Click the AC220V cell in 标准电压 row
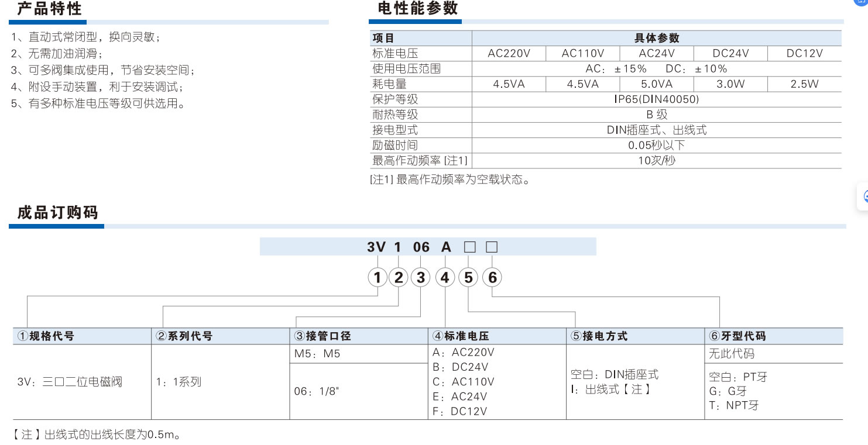Viewport: 868px width, 445px height. 509,54
